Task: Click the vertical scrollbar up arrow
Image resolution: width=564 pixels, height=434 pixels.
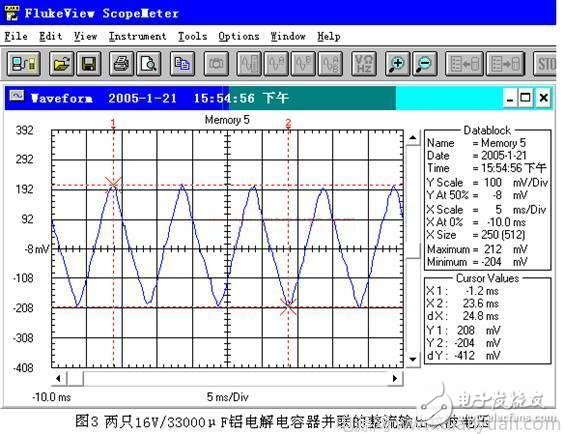Action: pos(413,137)
